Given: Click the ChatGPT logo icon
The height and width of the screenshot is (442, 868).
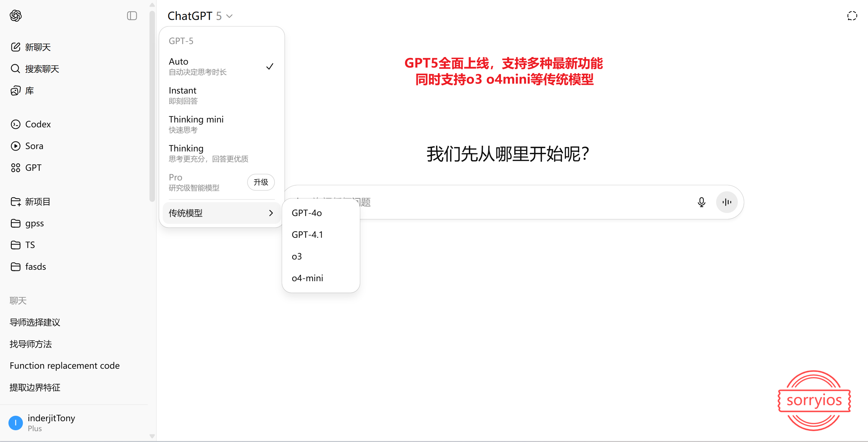Looking at the screenshot, I should coord(15,15).
